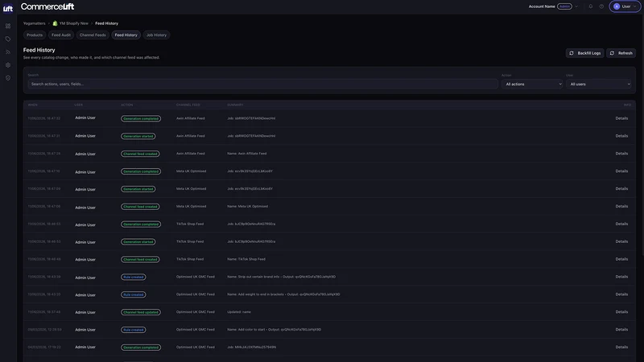Image resolution: width=644 pixels, height=362 pixels.
Task: Go to YM Shopify New breadcrumb
Action: pyautogui.click(x=74, y=23)
